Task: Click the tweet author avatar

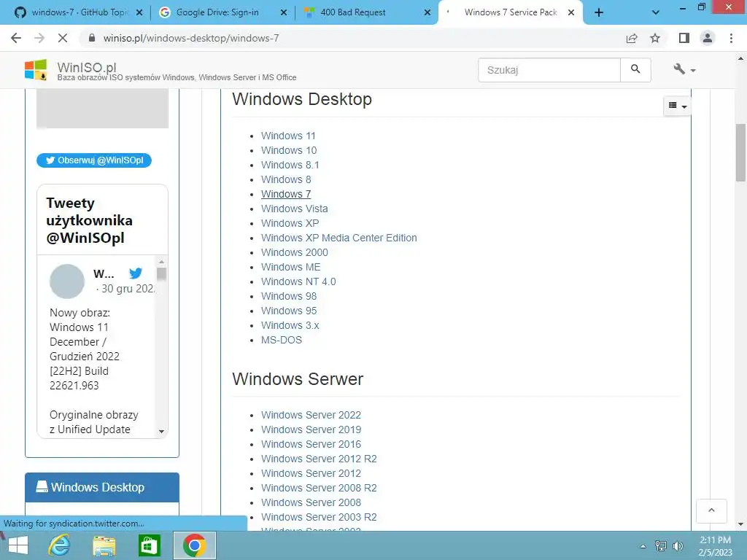Action: pos(67,281)
